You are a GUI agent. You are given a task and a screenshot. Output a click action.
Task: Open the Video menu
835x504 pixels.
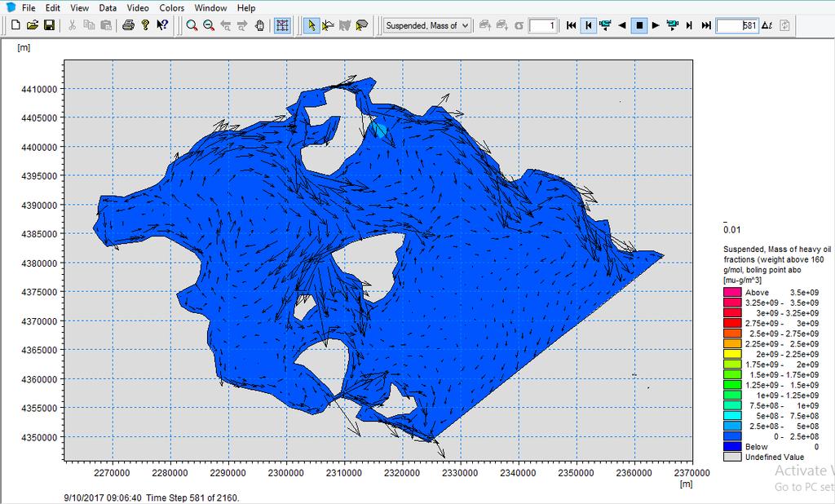point(138,8)
